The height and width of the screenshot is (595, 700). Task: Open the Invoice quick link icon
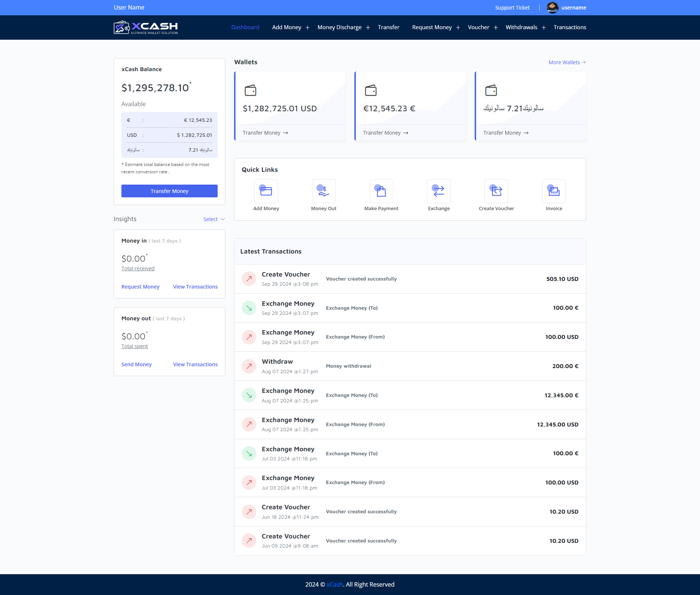(554, 191)
